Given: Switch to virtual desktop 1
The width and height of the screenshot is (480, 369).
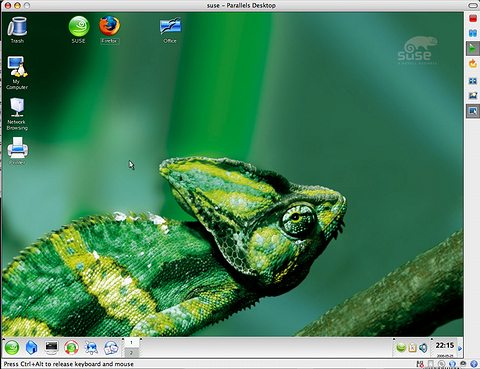Looking at the screenshot, I should pyautogui.click(x=131, y=342).
